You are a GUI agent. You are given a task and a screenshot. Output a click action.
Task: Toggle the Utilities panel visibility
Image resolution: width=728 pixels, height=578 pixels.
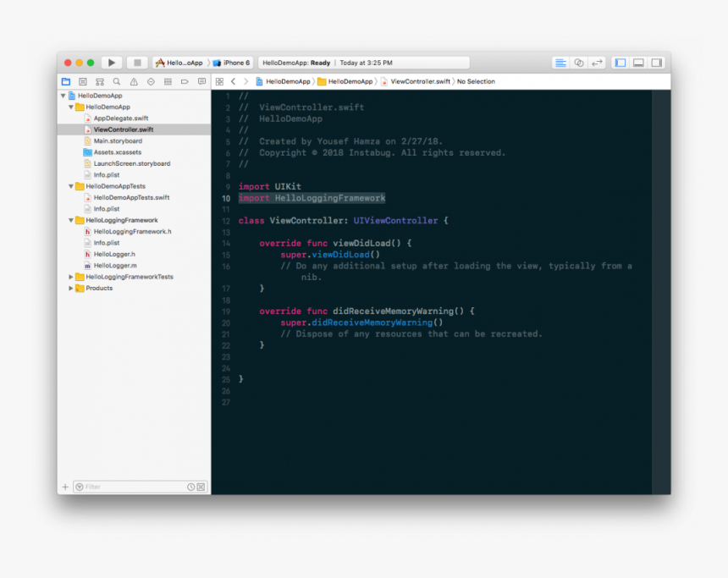(x=657, y=63)
